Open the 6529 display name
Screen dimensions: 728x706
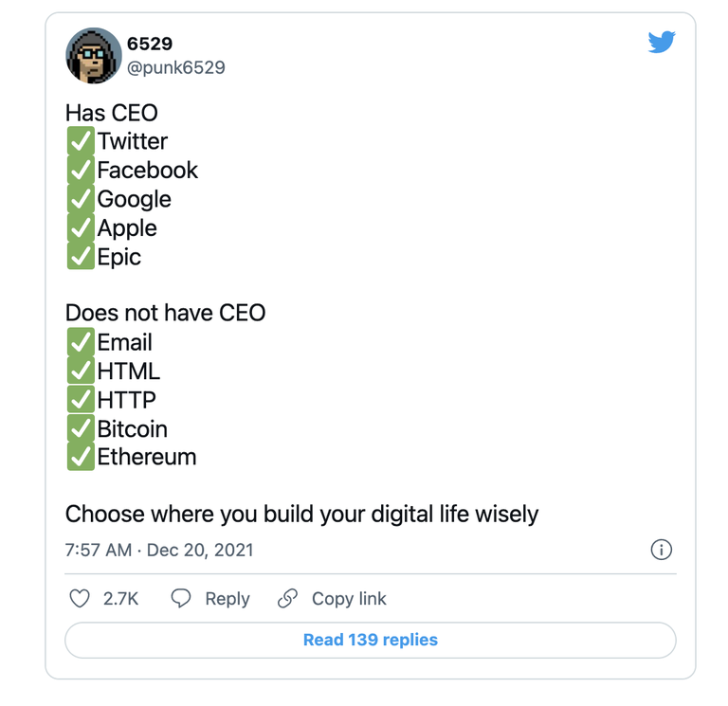(150, 44)
